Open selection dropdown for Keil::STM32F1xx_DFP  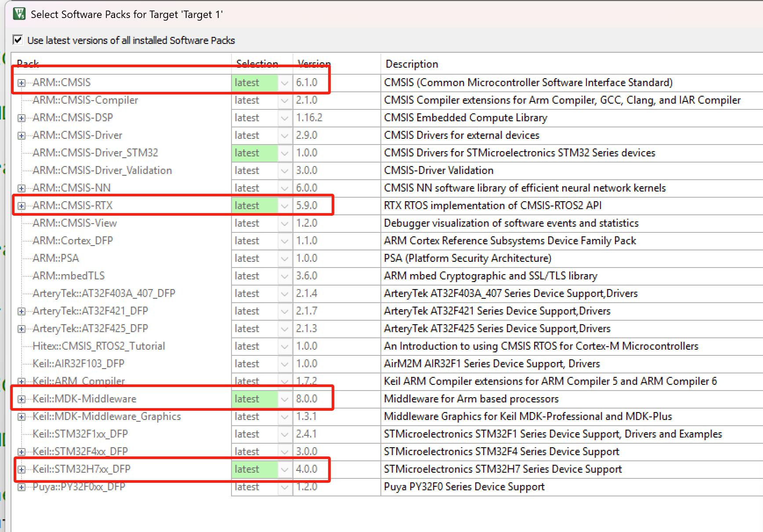pos(285,434)
